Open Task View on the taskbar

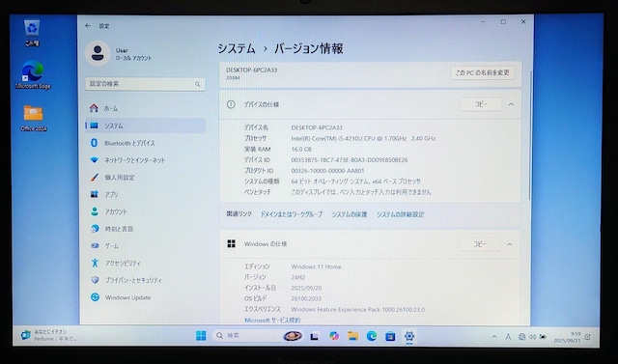pos(314,336)
